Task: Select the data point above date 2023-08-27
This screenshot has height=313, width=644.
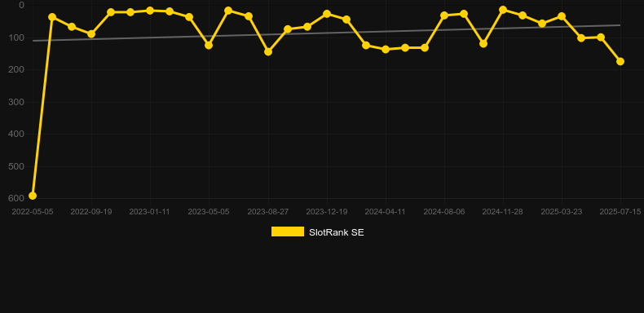Action: coord(268,51)
